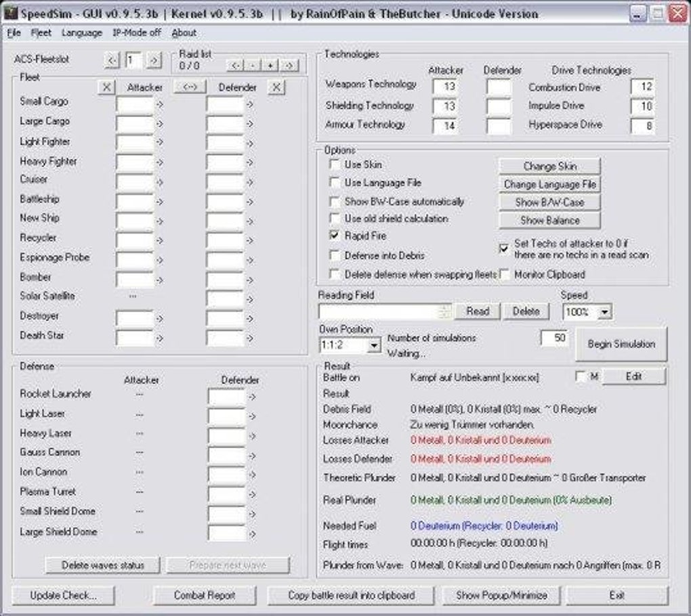
Task: Open the Own Position dropdown
Action: coord(373,345)
